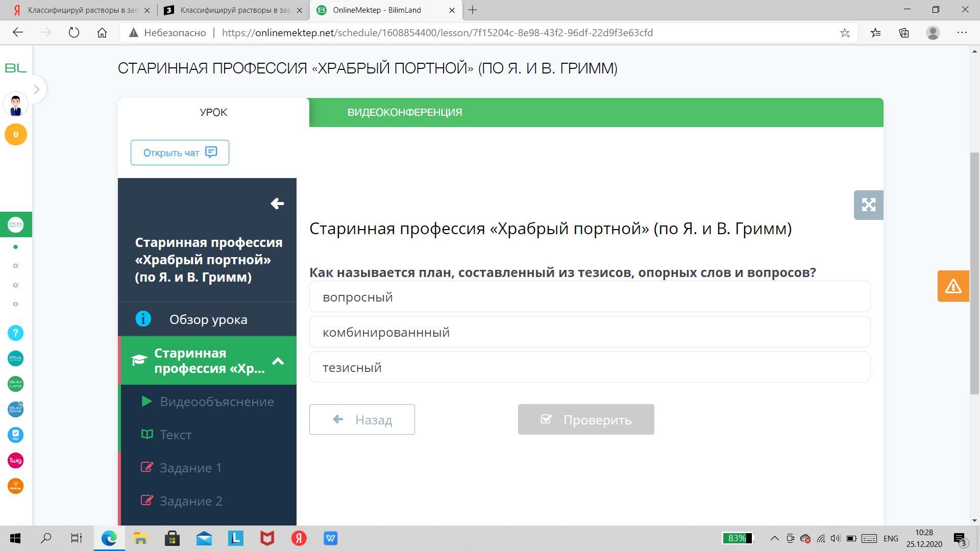Open «Задание 1» in lesson list
980x551 pixels.
[x=190, y=468]
